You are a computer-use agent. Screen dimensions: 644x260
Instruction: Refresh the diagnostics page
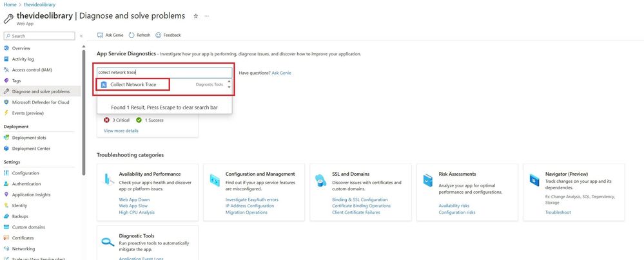click(139, 35)
